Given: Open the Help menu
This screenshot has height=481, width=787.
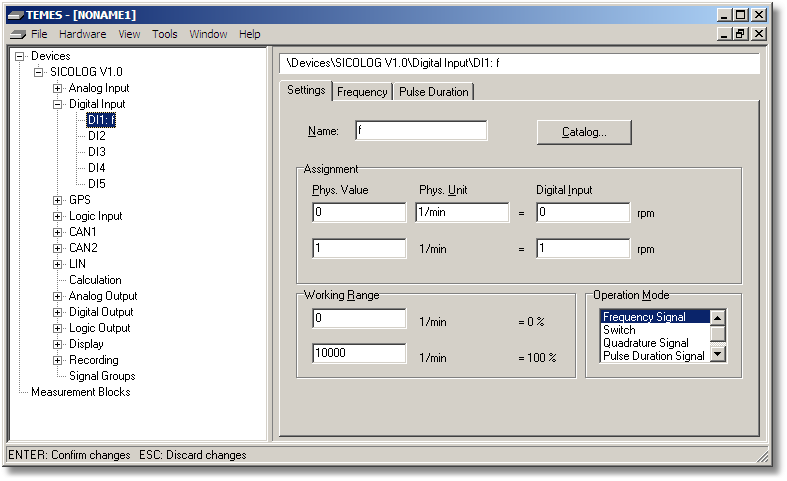Looking at the screenshot, I should point(249,34).
